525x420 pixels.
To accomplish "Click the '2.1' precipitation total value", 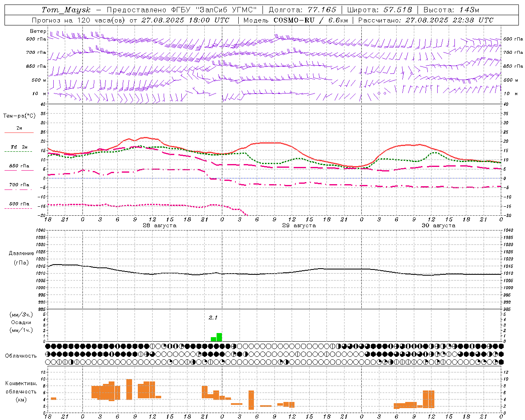I will [x=213, y=317].
